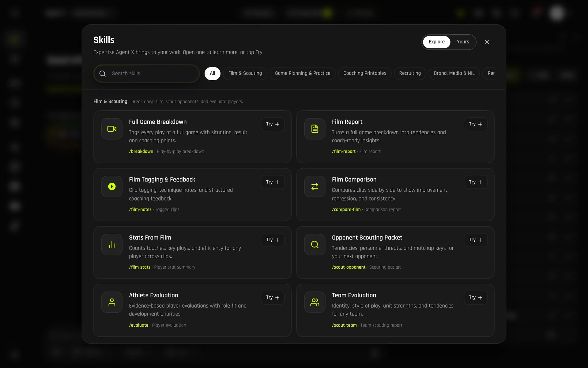Close the Skills dialog with the X
The image size is (588, 368).
click(487, 42)
